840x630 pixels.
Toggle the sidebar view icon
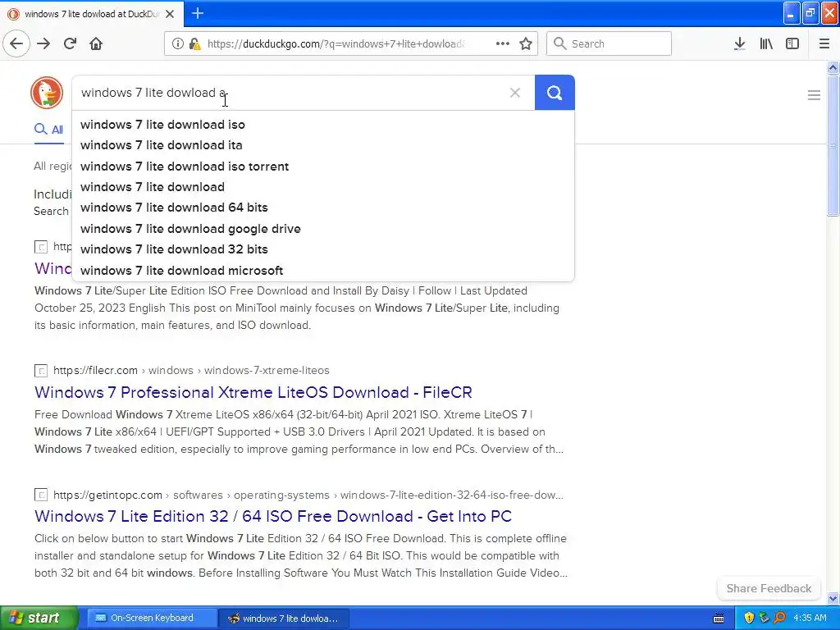[792, 44]
